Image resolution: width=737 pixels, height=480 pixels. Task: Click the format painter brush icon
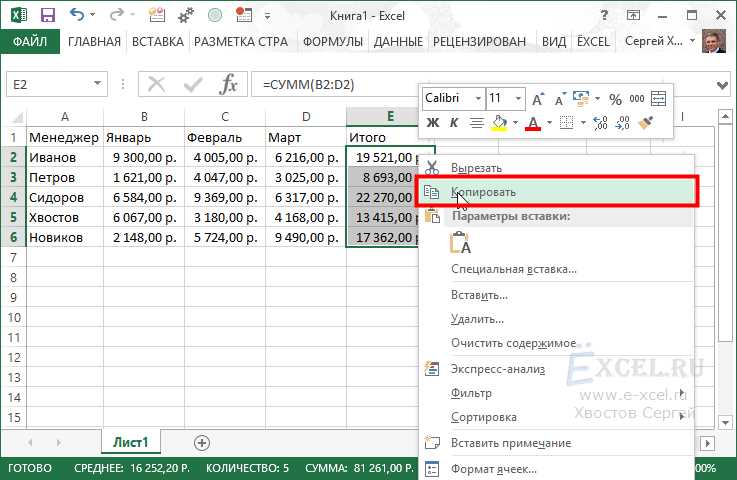tap(646, 123)
